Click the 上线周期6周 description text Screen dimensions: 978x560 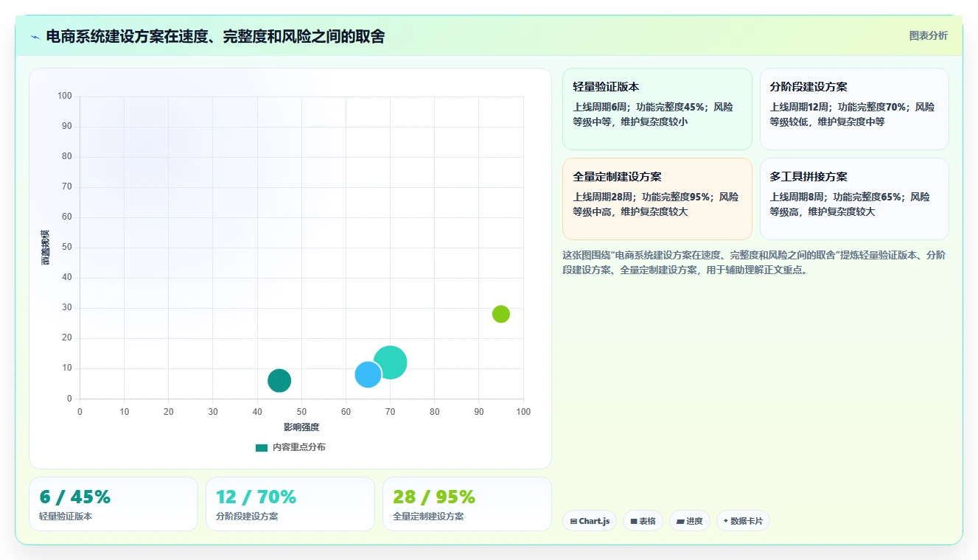tap(653, 114)
